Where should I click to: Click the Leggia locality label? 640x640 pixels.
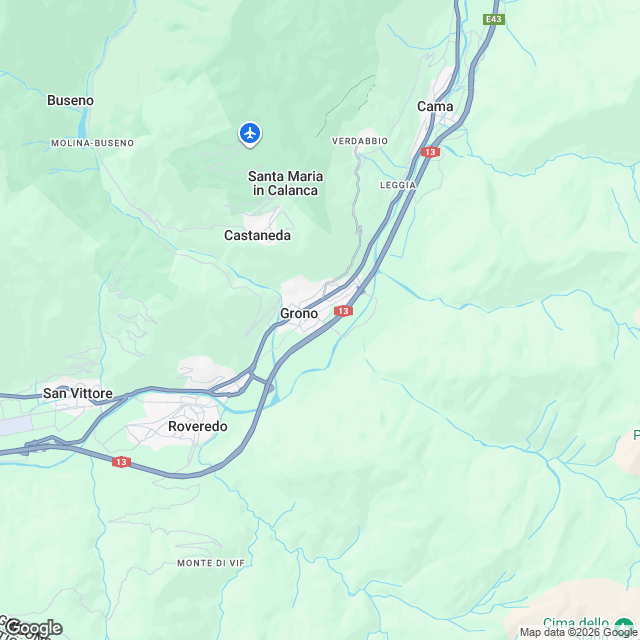click(398, 185)
